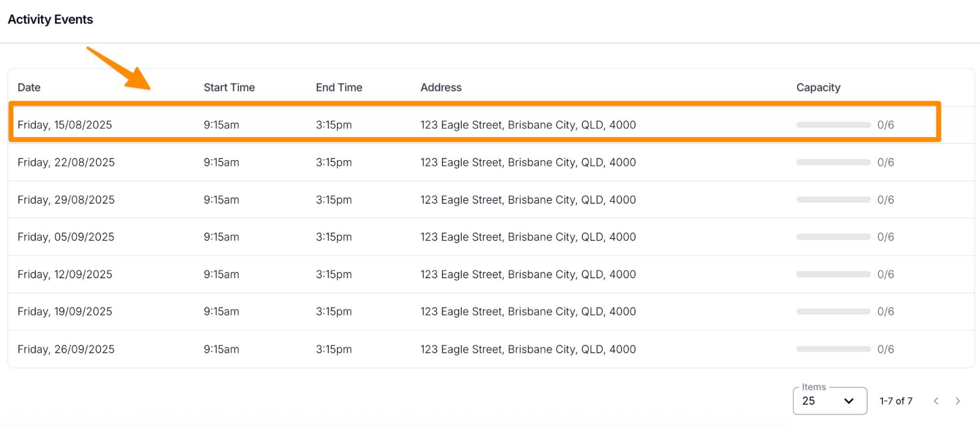
Task: Click capacity bar for 26/09/2025 event
Action: pyautogui.click(x=833, y=349)
